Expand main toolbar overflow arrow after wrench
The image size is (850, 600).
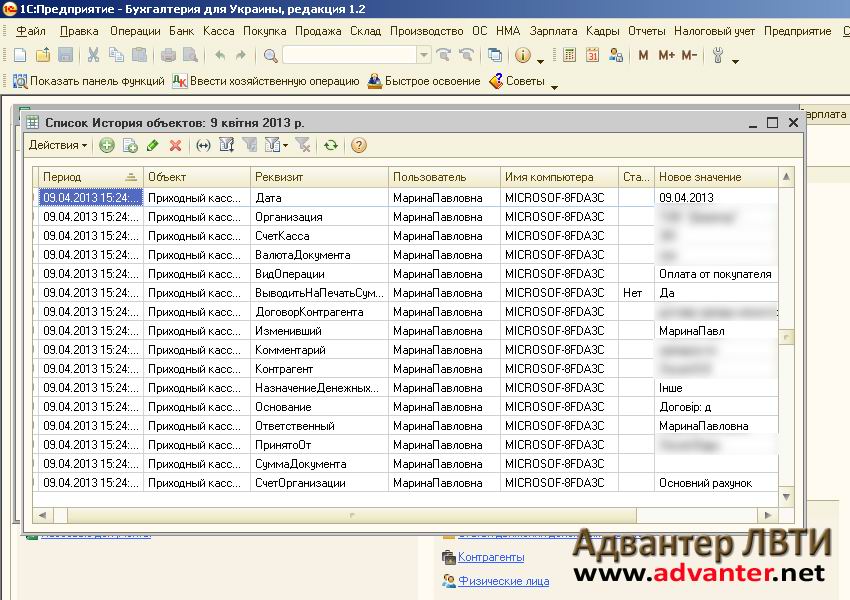tap(735, 61)
